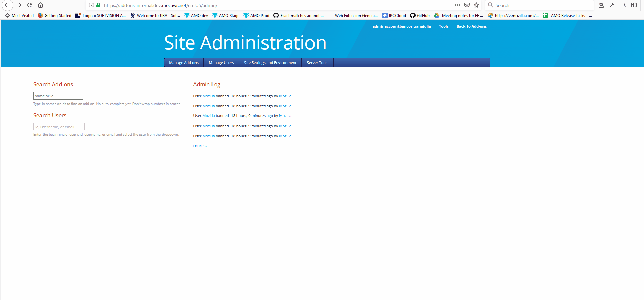Go forward with the forward arrow
The image size is (644, 300).
click(x=19, y=5)
